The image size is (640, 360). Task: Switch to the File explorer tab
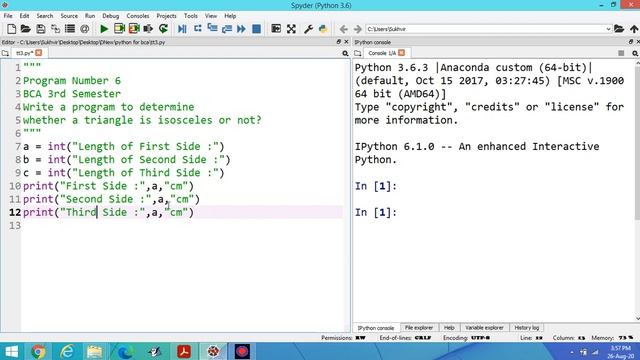pos(419,328)
